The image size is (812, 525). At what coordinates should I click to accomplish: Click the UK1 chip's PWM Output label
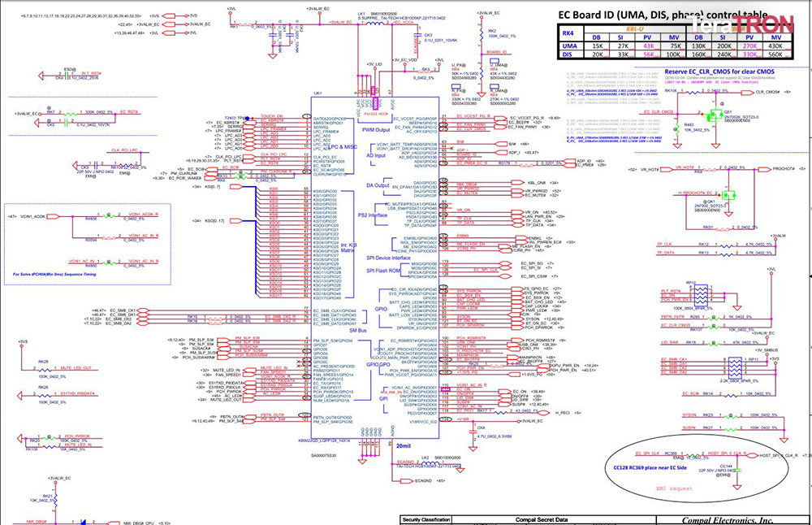(x=376, y=129)
